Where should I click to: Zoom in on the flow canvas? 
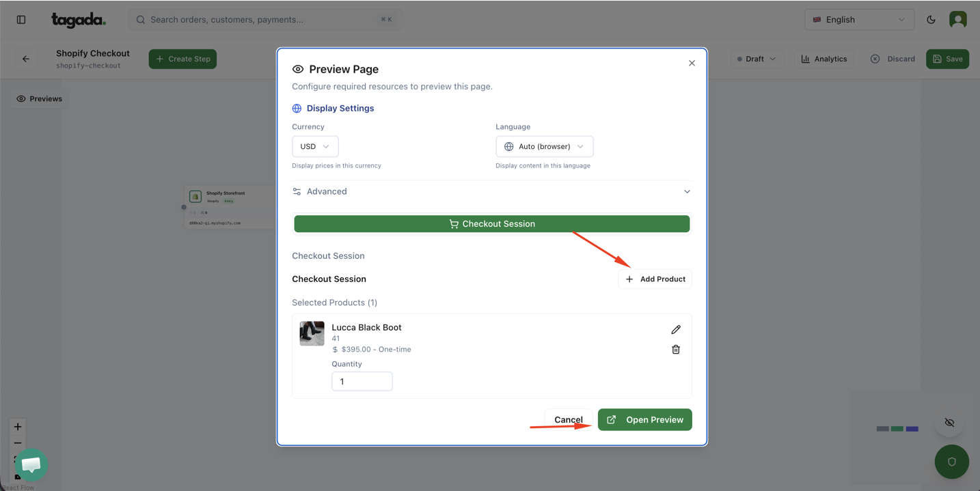[18, 427]
